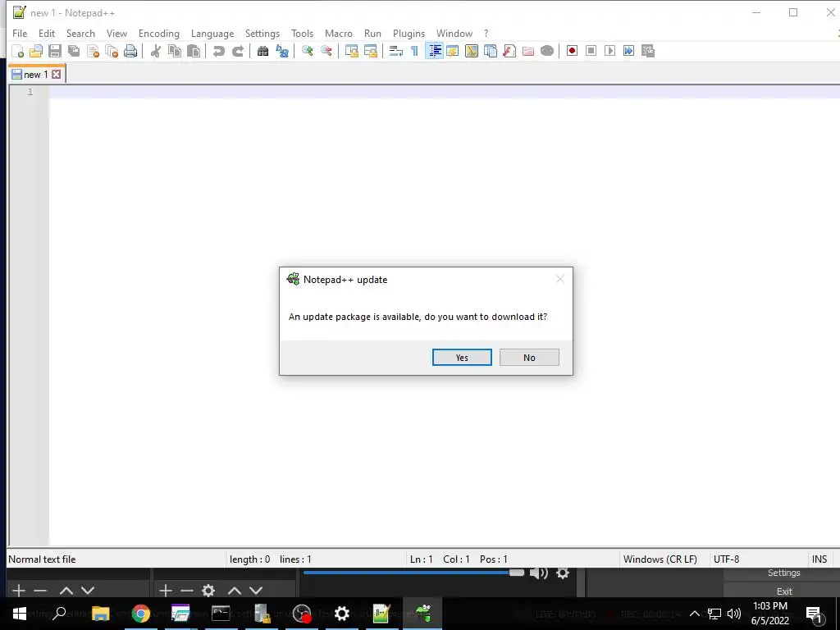The width and height of the screenshot is (840, 630).
Task: Click the Close document toolbar icon
Action: pos(93,51)
